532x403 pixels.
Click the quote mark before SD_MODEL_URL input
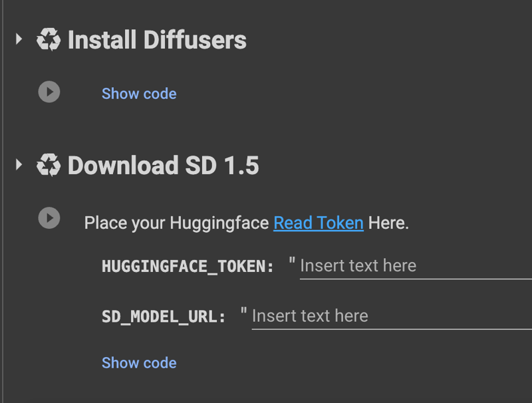[243, 312]
